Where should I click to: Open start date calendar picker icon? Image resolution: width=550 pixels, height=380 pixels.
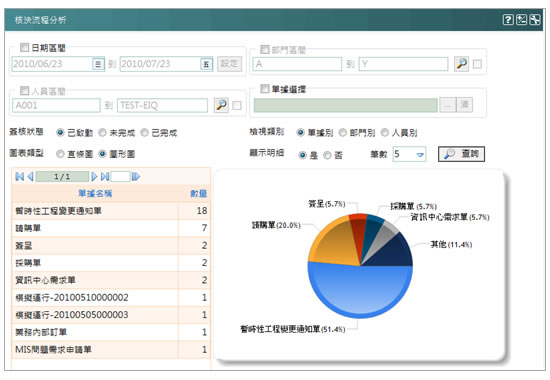[x=98, y=64]
